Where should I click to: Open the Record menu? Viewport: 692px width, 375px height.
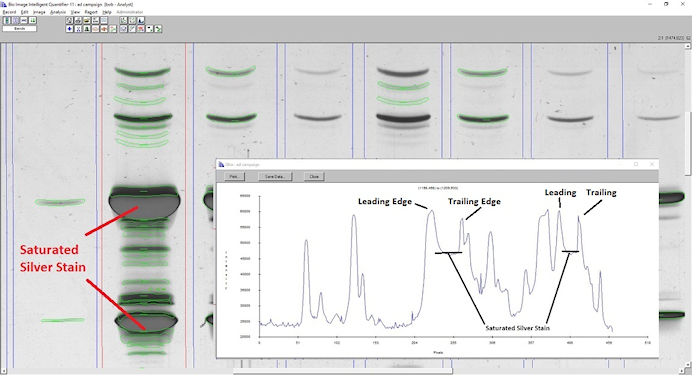pyautogui.click(x=9, y=12)
